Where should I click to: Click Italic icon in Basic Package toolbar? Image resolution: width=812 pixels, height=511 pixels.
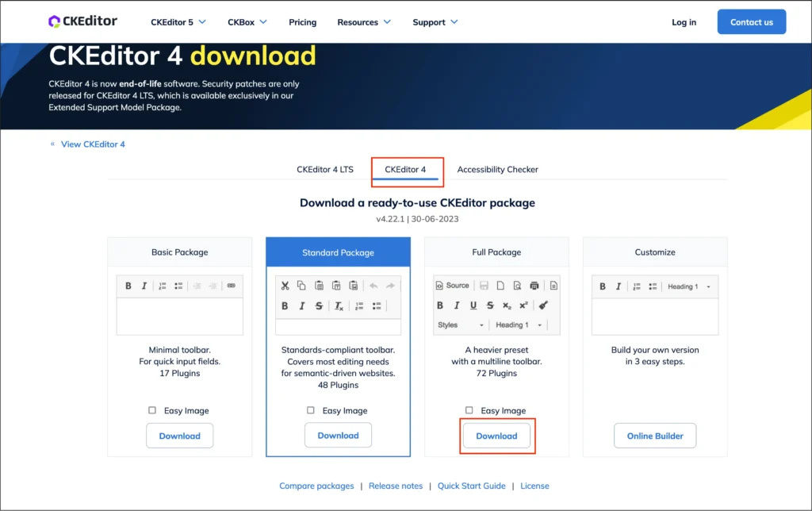coord(144,286)
